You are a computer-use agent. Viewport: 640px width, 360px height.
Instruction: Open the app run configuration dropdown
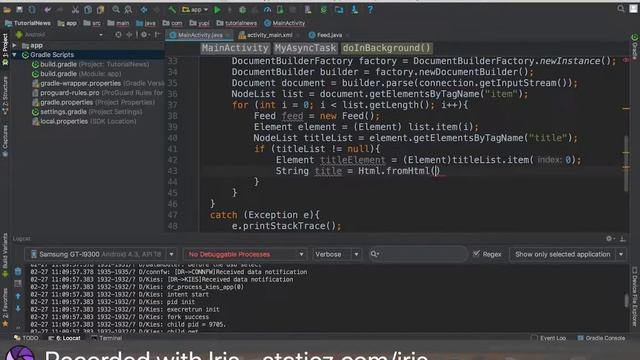pos(195,9)
